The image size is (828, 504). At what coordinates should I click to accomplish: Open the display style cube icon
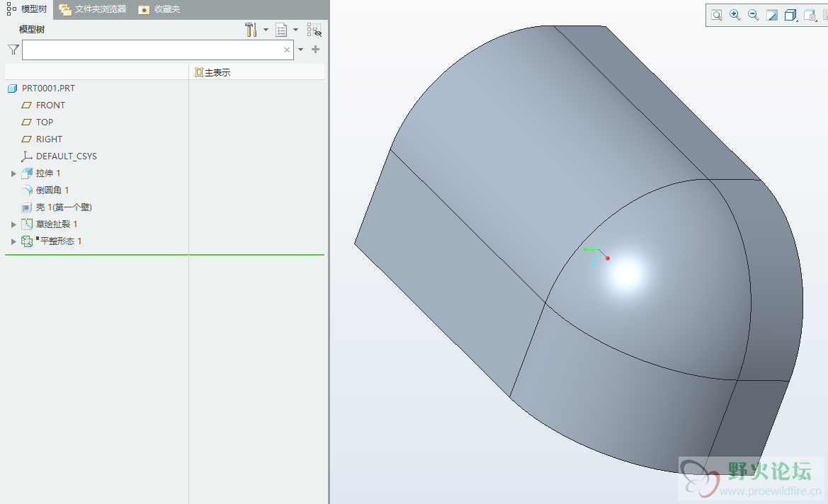coord(790,16)
